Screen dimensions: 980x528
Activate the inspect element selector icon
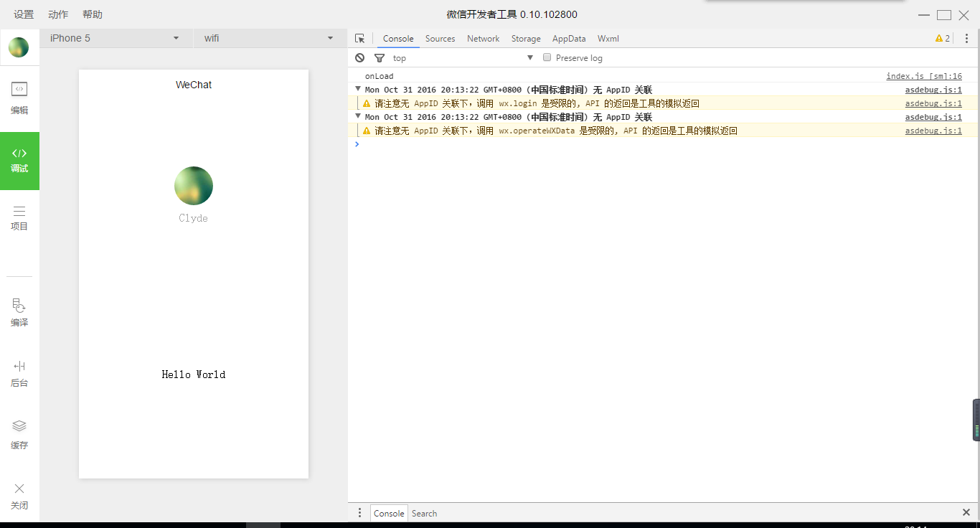[360, 39]
